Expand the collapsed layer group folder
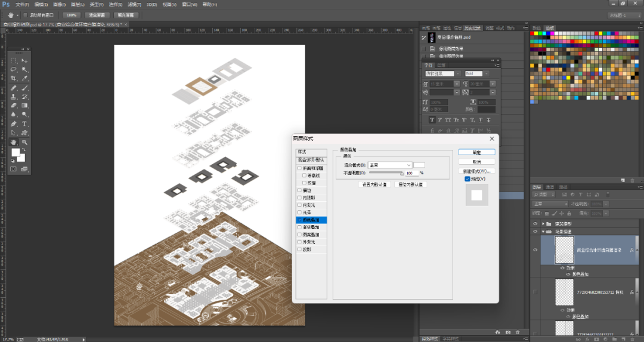Viewport: 644px width, 342px height. coord(543,224)
